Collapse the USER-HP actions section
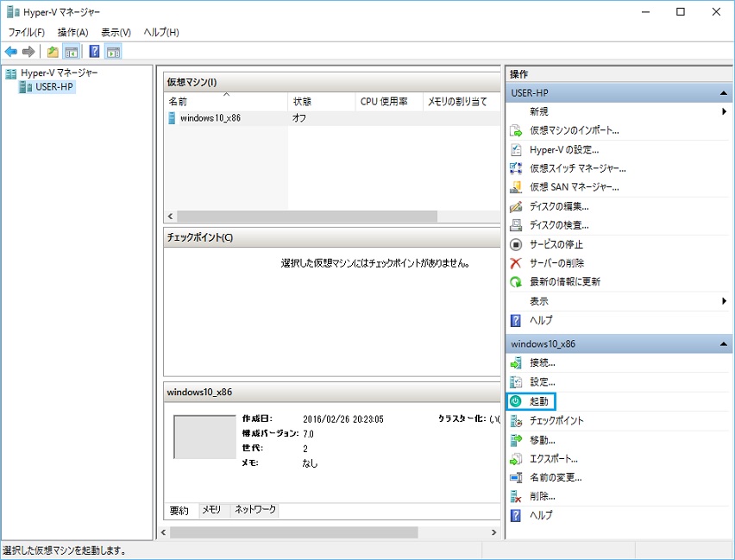735x560 pixels. point(723,93)
